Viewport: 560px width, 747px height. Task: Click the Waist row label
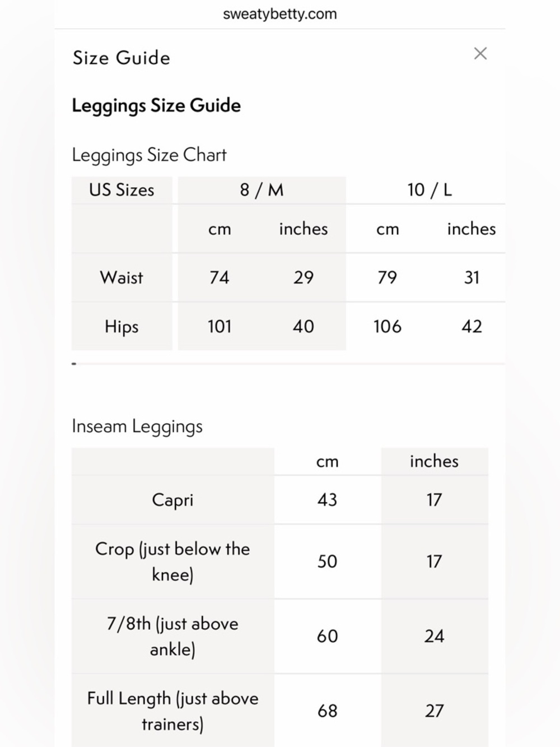[x=122, y=277]
